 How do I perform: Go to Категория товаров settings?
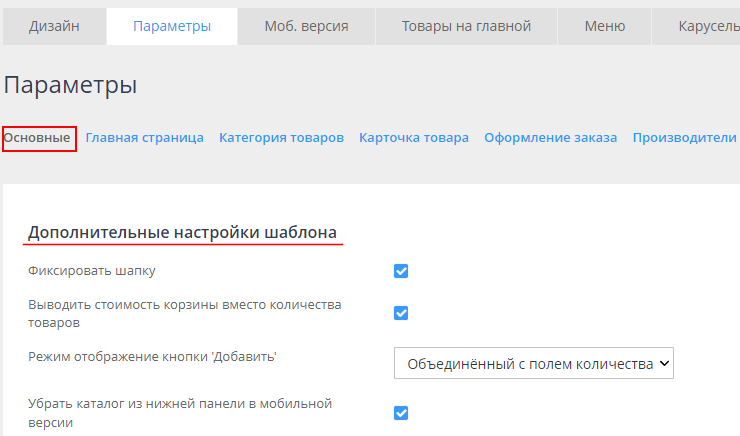tap(281, 138)
